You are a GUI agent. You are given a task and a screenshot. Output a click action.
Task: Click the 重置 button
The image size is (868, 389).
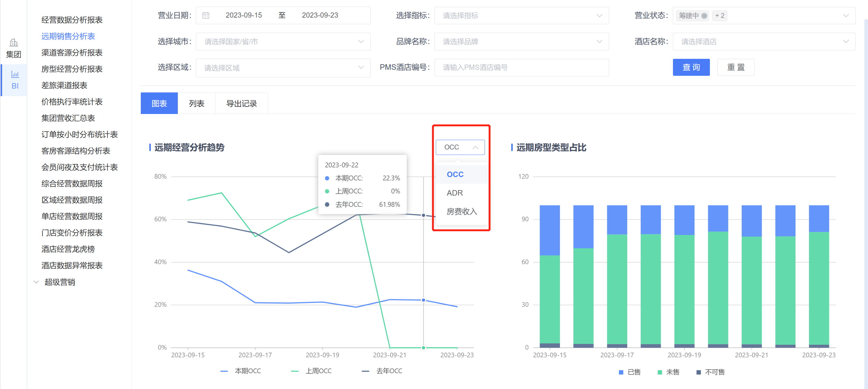(735, 67)
